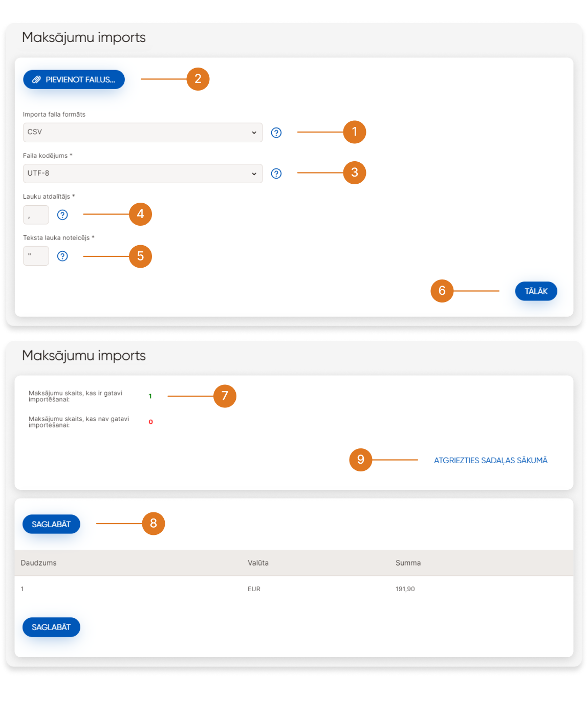
Task: Open the Importa faila formāts CSV dropdown
Action: point(142,132)
